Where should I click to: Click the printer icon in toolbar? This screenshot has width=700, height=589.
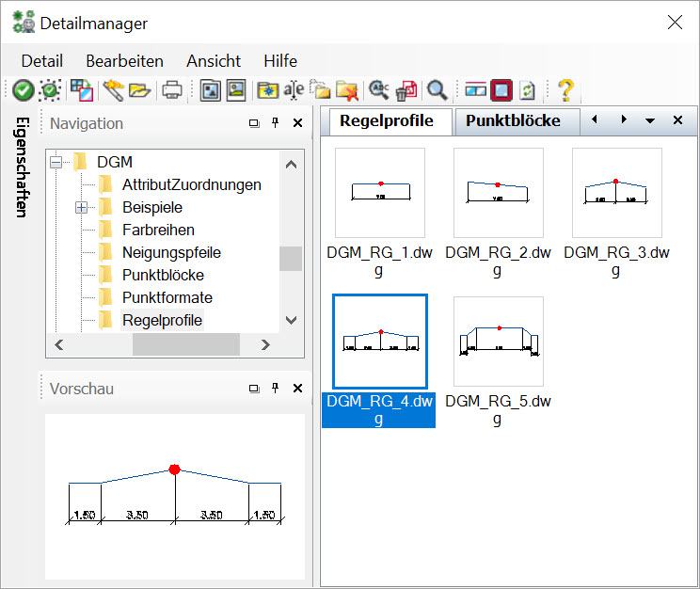click(x=171, y=90)
